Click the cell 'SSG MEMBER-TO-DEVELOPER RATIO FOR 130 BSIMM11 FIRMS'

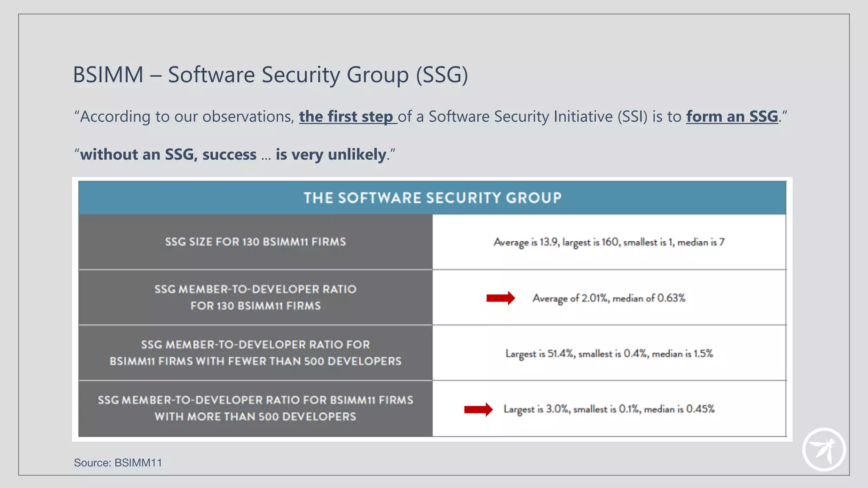(256, 297)
